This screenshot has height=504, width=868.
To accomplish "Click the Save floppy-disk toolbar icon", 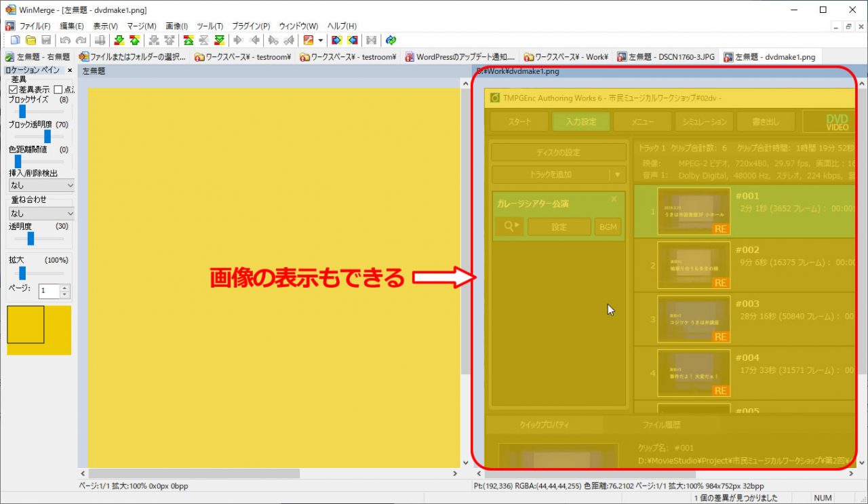I will 46,40.
